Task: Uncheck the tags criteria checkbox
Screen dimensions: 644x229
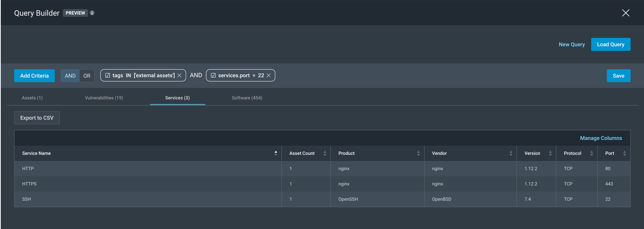Action: pyautogui.click(x=108, y=76)
